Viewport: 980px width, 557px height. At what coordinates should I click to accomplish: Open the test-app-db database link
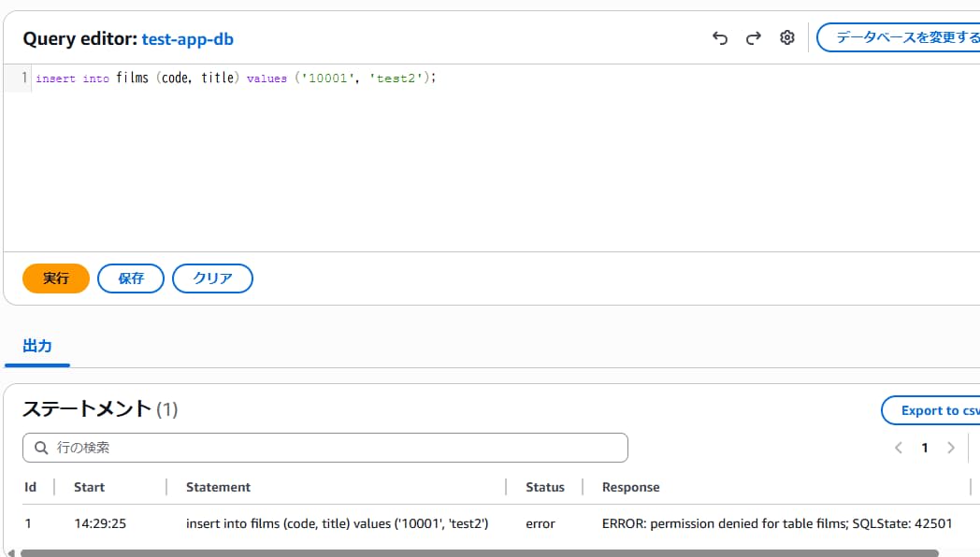point(187,38)
